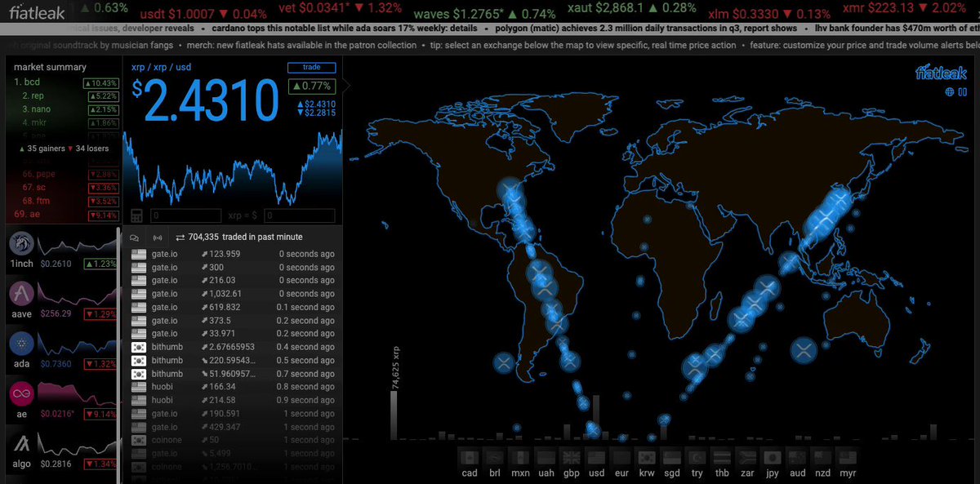
Task: Click the xrp price line chart
Action: [233, 167]
